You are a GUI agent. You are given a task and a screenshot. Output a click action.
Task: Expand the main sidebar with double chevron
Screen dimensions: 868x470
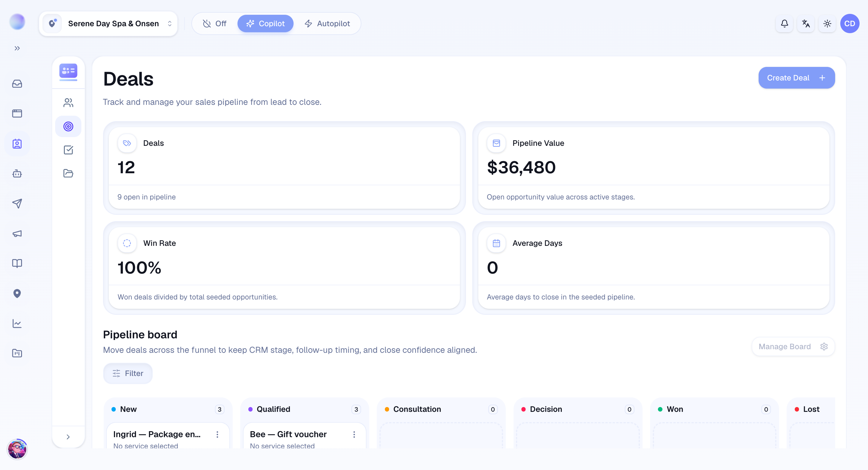17,48
